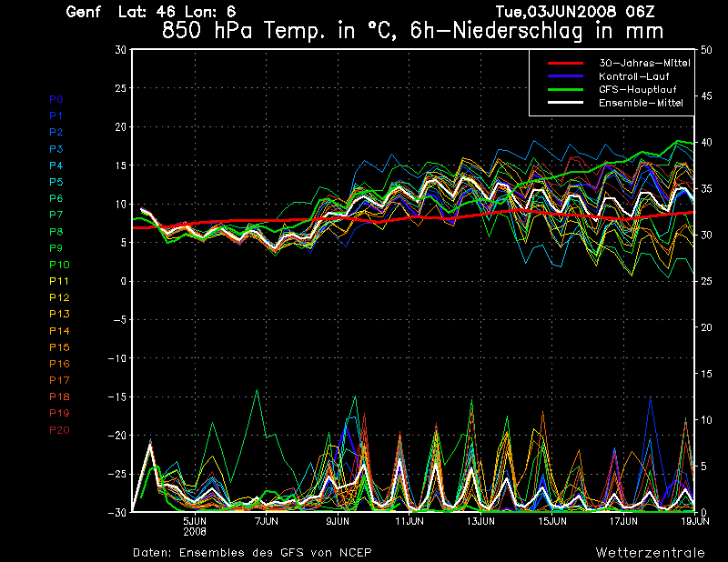
Task: Click the 50 precipitation axis value
Action: 707,50
